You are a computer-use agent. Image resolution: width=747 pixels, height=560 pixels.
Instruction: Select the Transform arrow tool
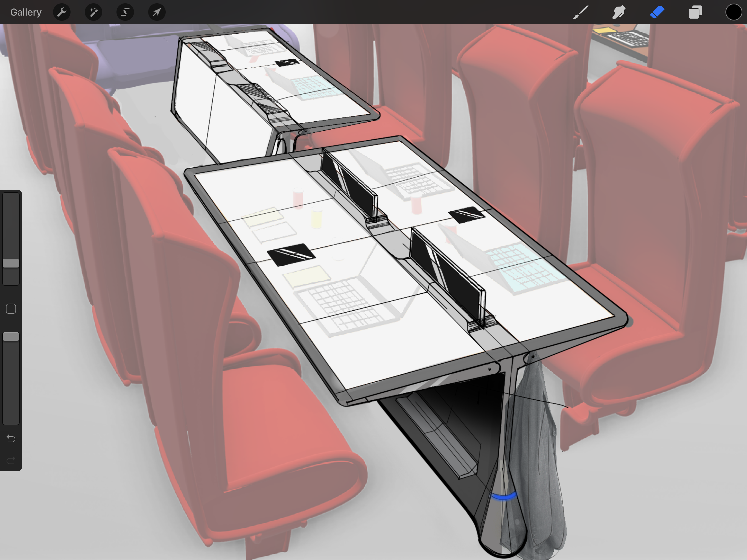[156, 12]
